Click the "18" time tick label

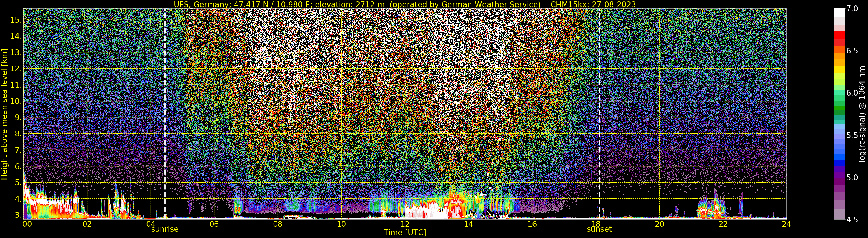click(596, 224)
